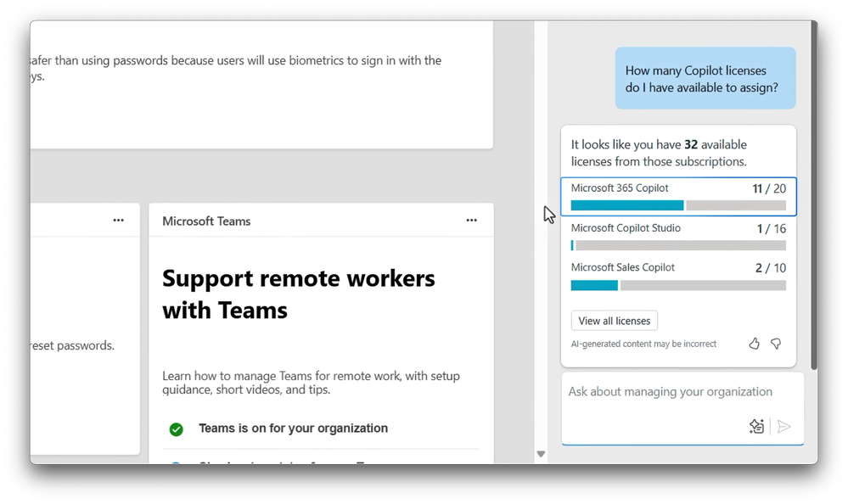Viewport: 848px width, 504px height.
Task: Give thumbs up to Copilot response
Action: pos(754,344)
